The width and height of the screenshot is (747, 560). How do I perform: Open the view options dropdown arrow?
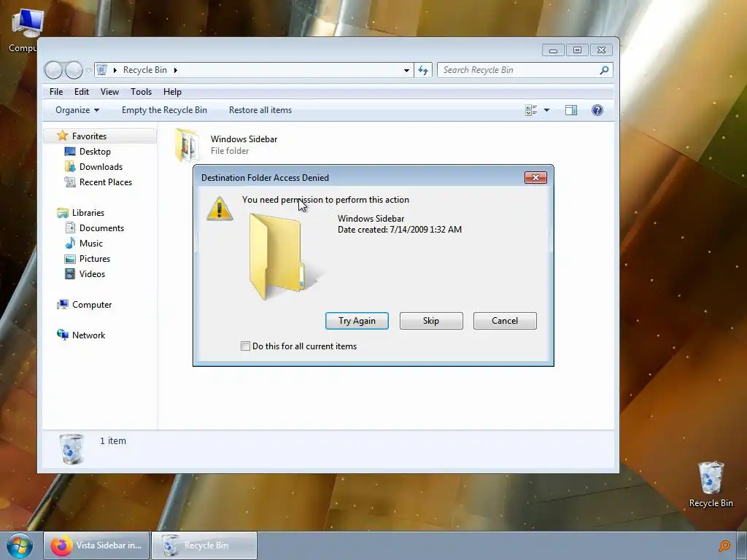click(547, 111)
